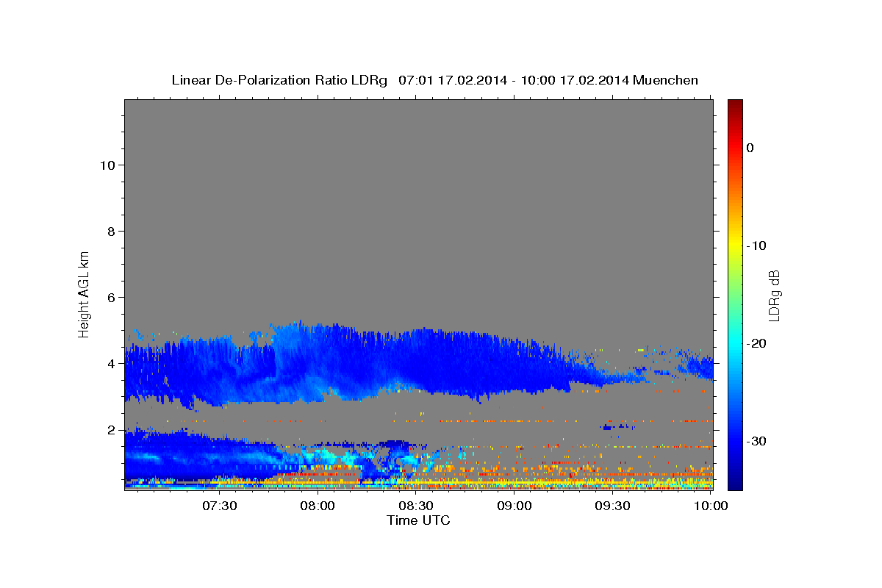882x588 pixels.
Task: Click the colorbar label '-20'
Action: [756, 343]
